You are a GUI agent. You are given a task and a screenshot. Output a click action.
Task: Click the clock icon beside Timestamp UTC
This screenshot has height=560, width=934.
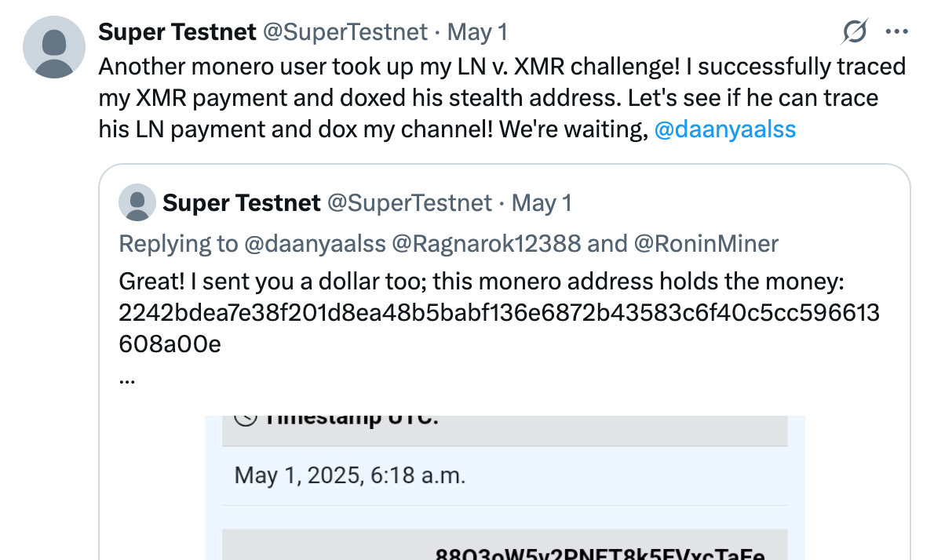(246, 418)
